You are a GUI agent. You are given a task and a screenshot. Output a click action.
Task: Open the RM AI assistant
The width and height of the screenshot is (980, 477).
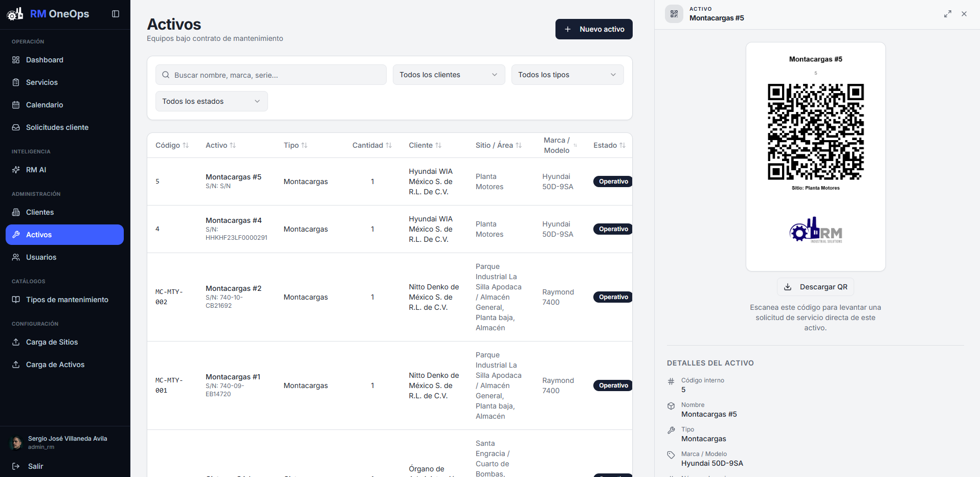point(64,170)
